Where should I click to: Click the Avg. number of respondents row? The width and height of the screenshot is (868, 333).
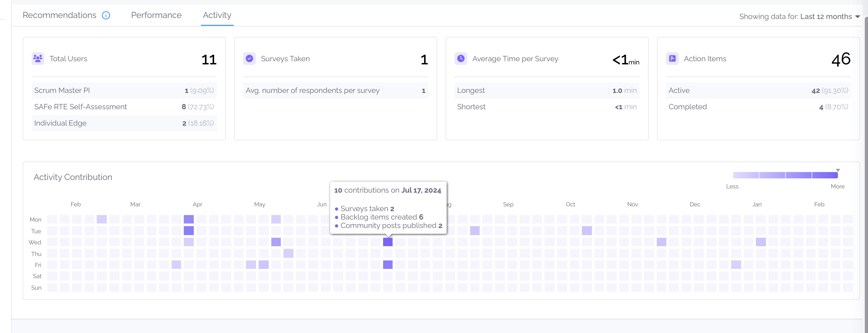pos(335,90)
